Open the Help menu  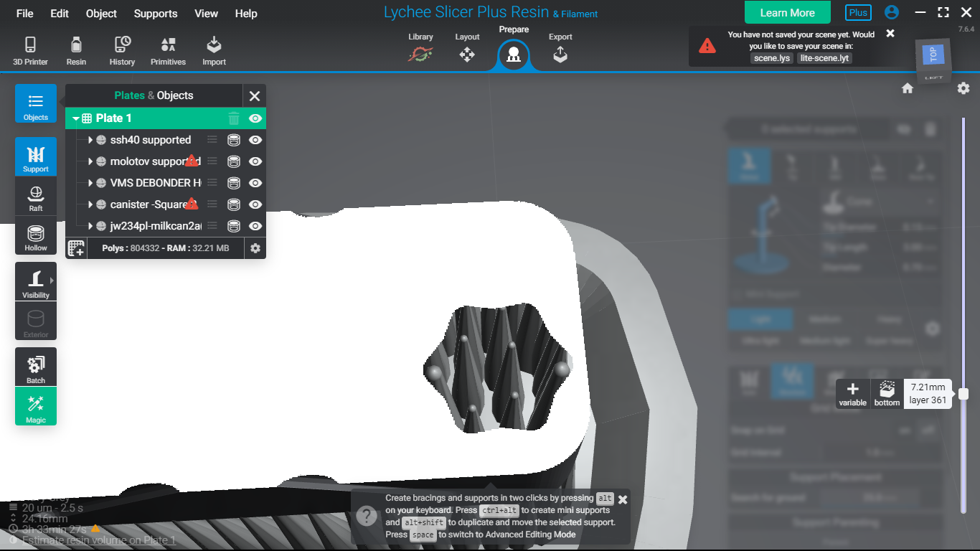pos(246,14)
